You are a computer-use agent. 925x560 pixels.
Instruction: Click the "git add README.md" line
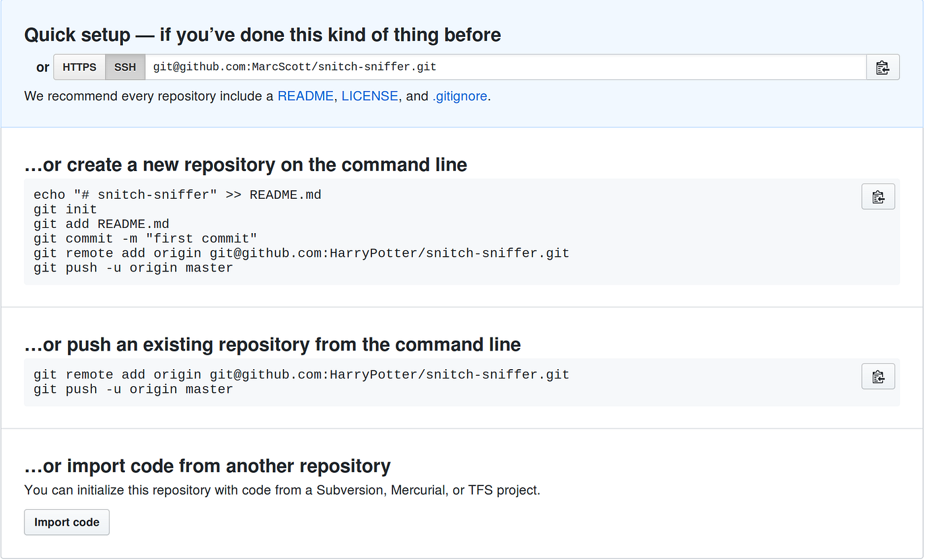tap(101, 224)
